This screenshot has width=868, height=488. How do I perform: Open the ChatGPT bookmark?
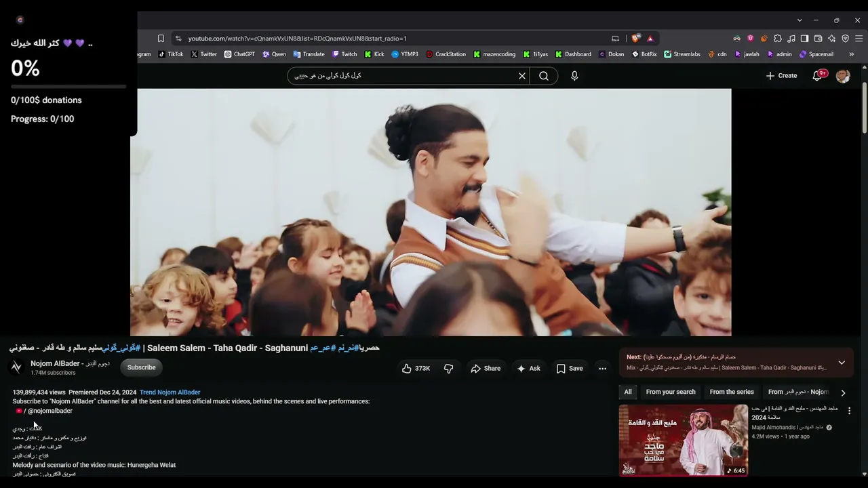[x=239, y=54]
